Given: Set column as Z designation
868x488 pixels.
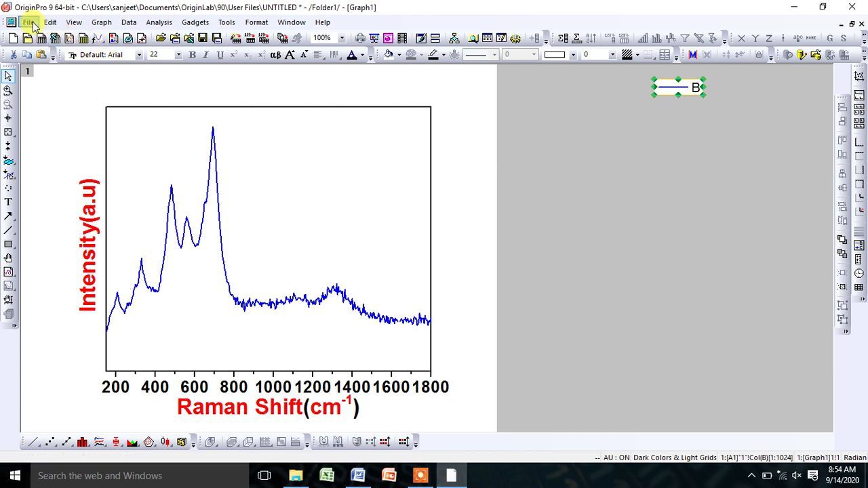Looking at the screenshot, I should [770, 38].
